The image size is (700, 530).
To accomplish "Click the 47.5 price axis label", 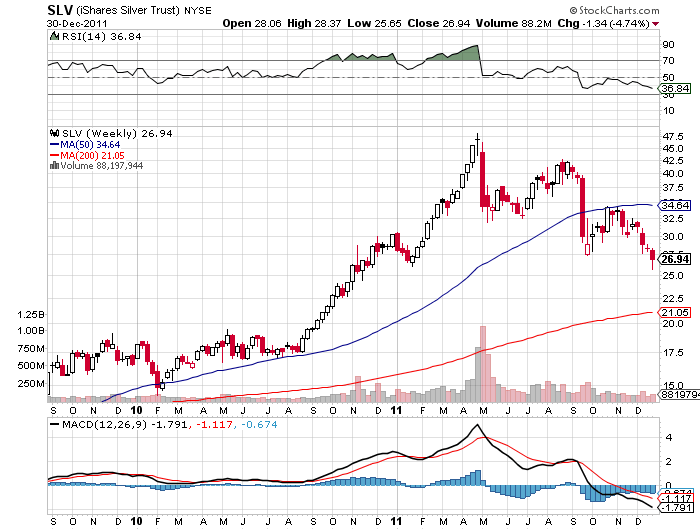I will coord(673,136).
